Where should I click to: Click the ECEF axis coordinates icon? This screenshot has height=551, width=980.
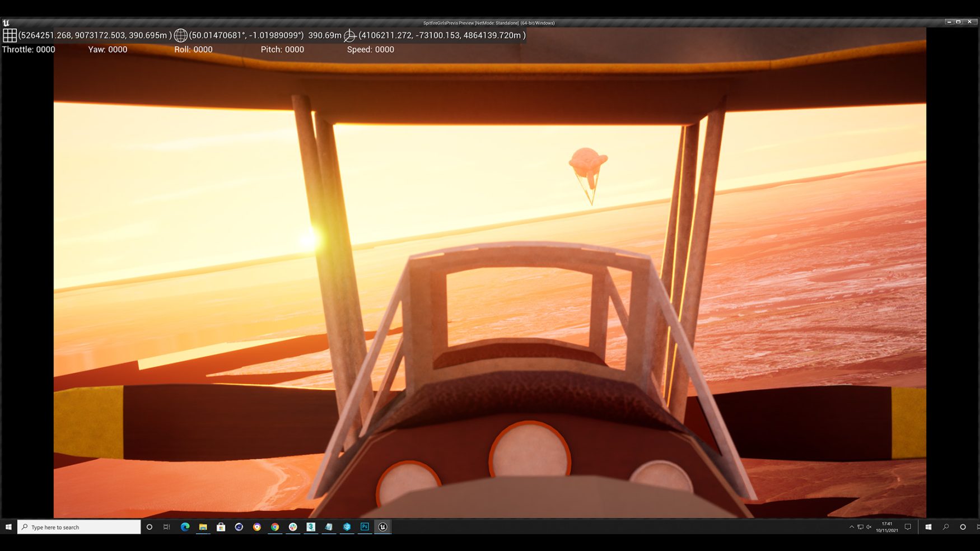click(349, 35)
